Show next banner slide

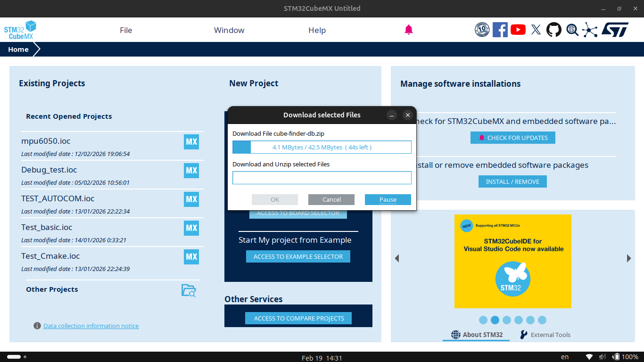(629, 258)
